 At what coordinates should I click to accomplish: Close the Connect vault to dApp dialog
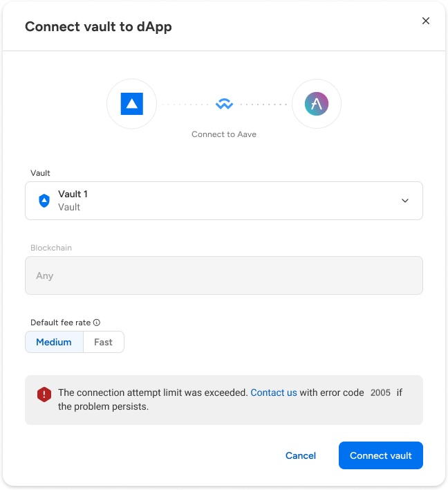(426, 21)
